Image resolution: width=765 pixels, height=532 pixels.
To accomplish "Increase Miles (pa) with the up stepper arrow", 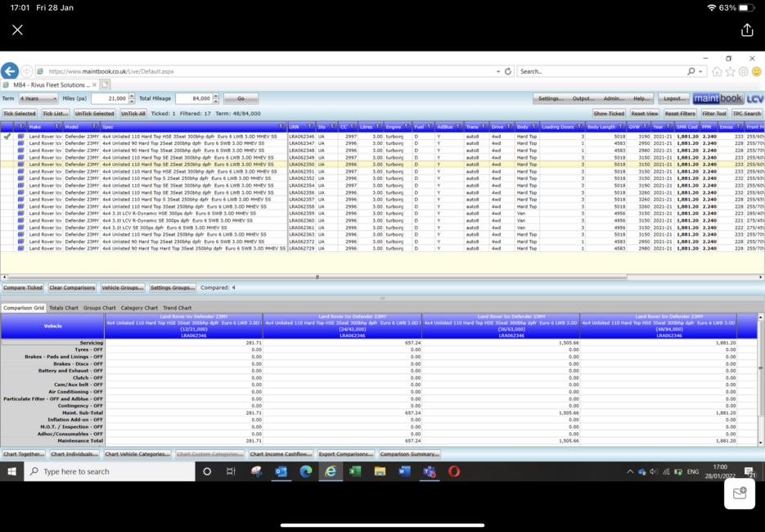I will click(132, 96).
